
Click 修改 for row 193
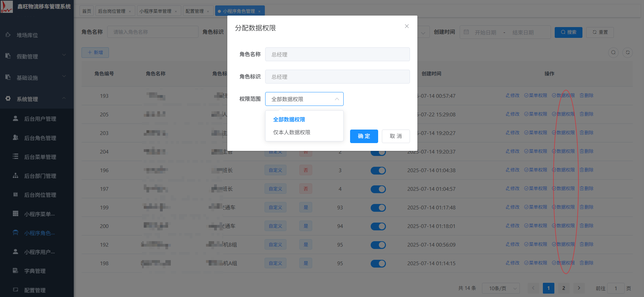[512, 95]
